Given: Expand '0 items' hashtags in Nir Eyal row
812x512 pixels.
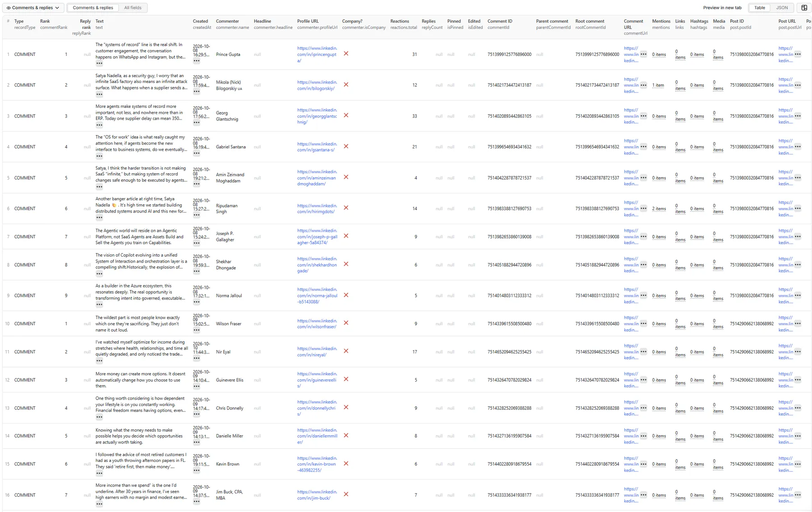Looking at the screenshot, I should click(x=697, y=352).
